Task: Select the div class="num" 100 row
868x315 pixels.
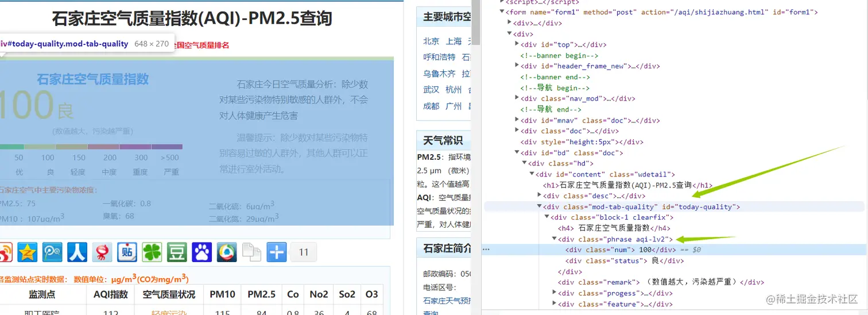Action: (673, 250)
